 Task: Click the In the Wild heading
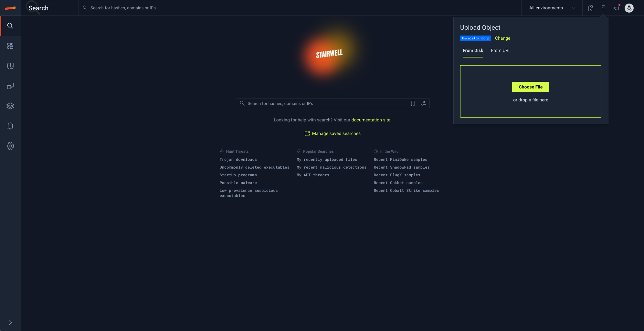click(389, 151)
